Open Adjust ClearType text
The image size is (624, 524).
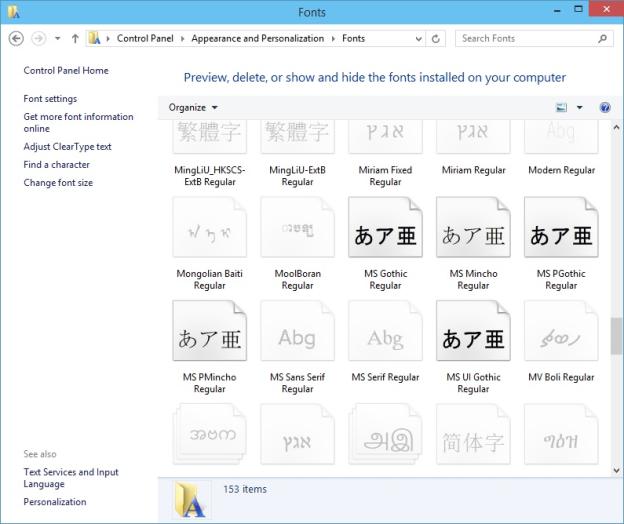click(x=67, y=146)
